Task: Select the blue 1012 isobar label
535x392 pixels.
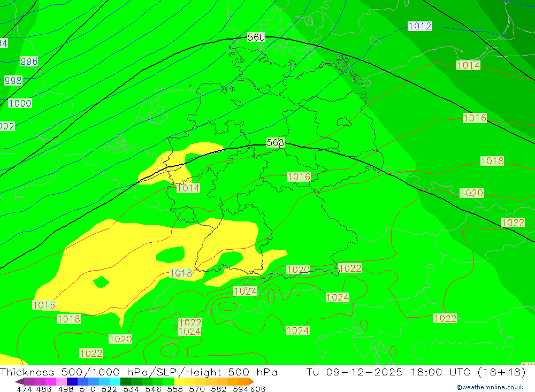Action: tap(419, 26)
